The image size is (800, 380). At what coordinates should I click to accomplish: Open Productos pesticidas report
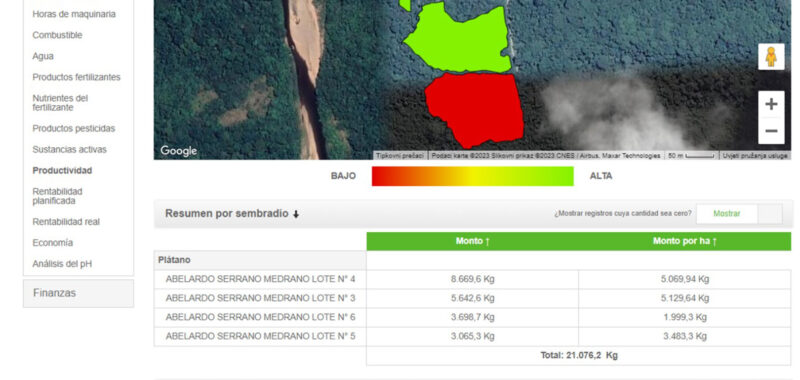click(73, 129)
